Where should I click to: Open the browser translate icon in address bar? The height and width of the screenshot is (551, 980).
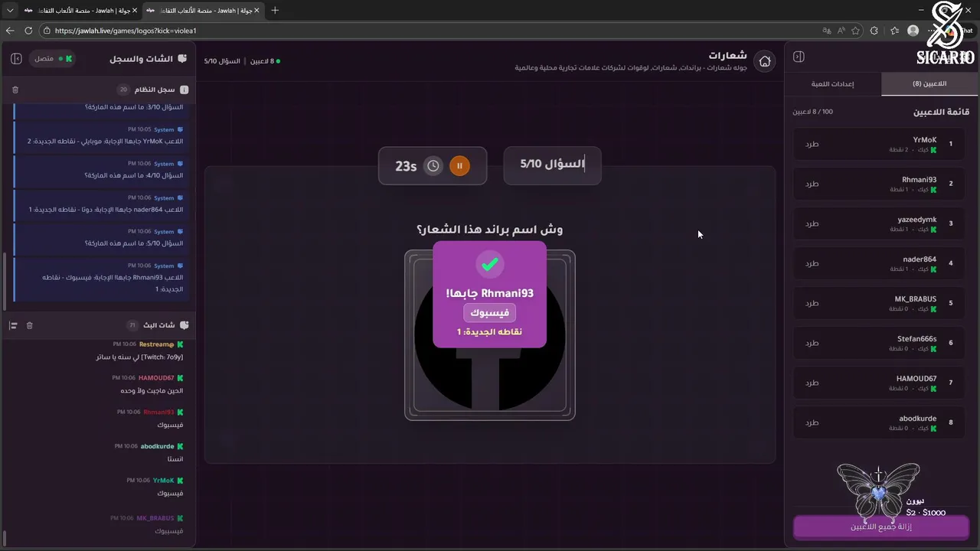click(826, 31)
